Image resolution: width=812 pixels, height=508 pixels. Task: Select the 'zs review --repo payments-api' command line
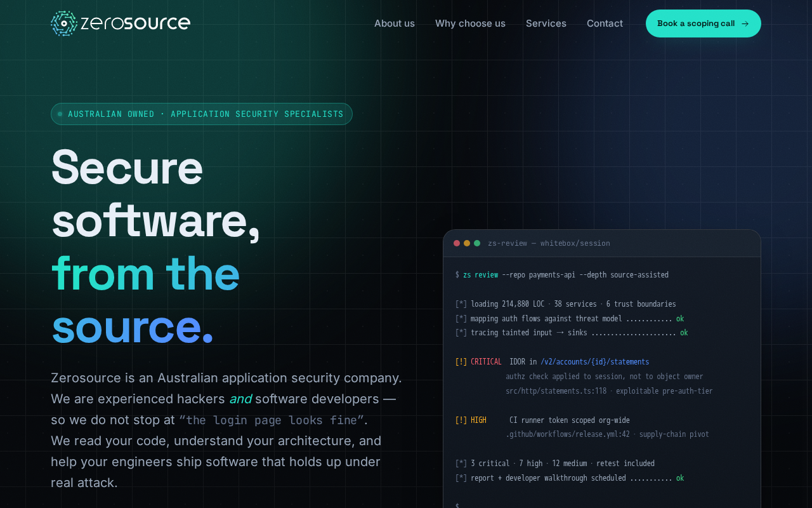coord(562,275)
